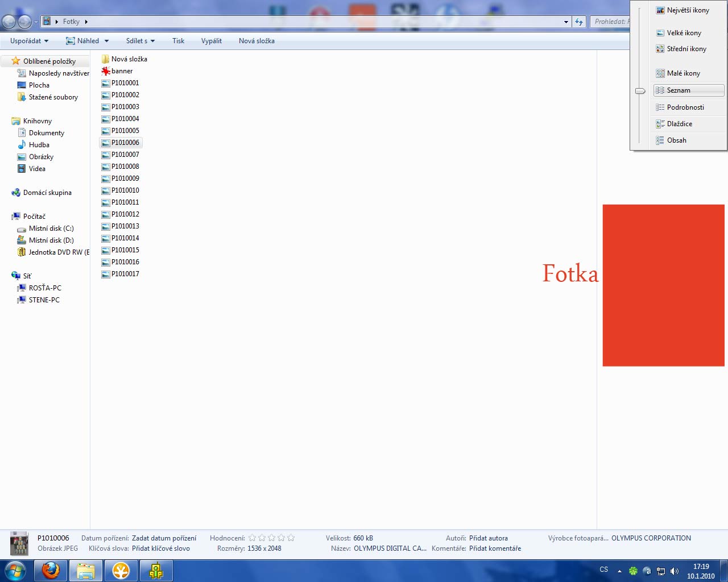
Task: Launch Firefox from the taskbar
Action: [x=51, y=571]
